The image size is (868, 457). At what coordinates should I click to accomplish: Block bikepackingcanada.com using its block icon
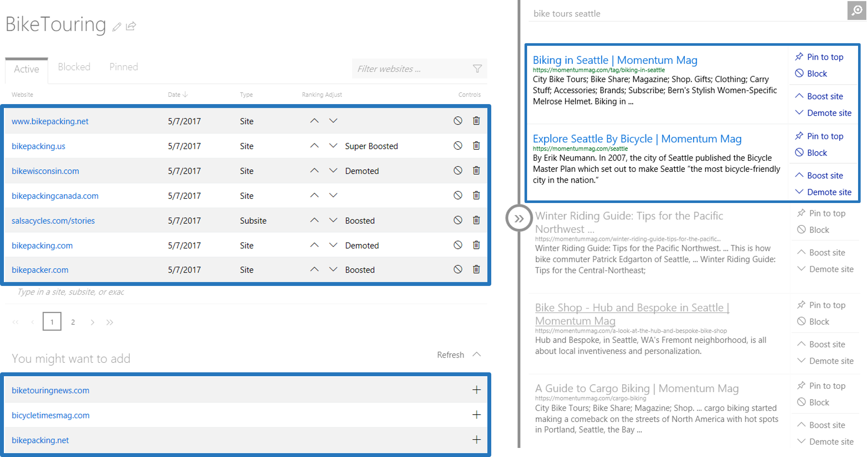coord(458,195)
